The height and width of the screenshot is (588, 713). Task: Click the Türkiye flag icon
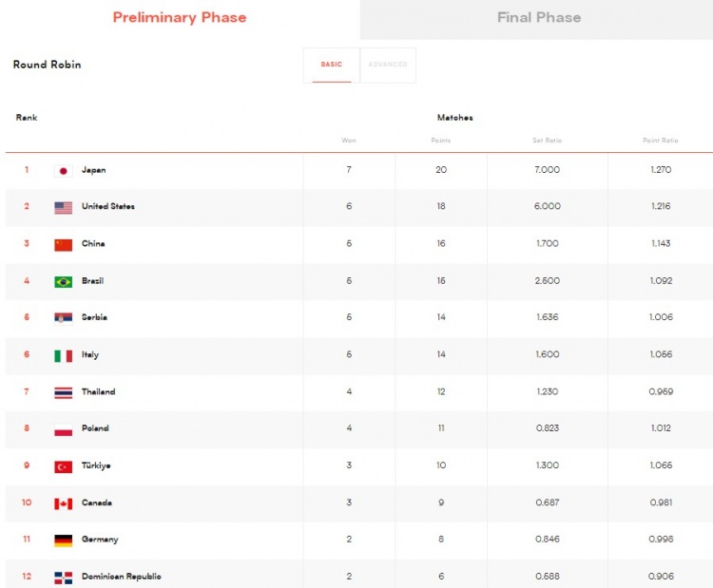pos(63,466)
